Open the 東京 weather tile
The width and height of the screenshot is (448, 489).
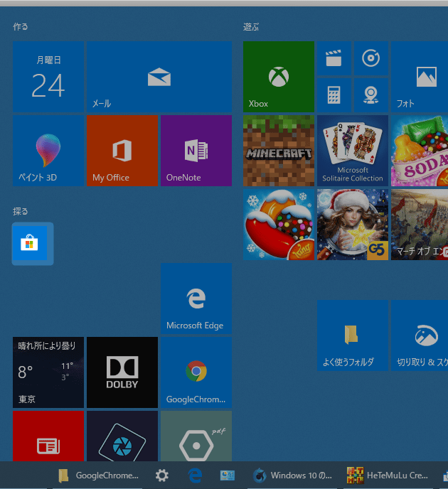tap(48, 372)
